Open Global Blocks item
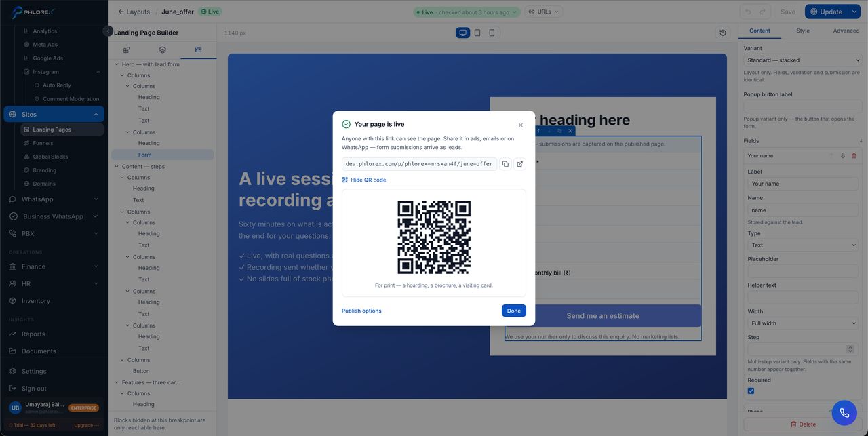Screen dimensions: 868x436 (x=50, y=157)
